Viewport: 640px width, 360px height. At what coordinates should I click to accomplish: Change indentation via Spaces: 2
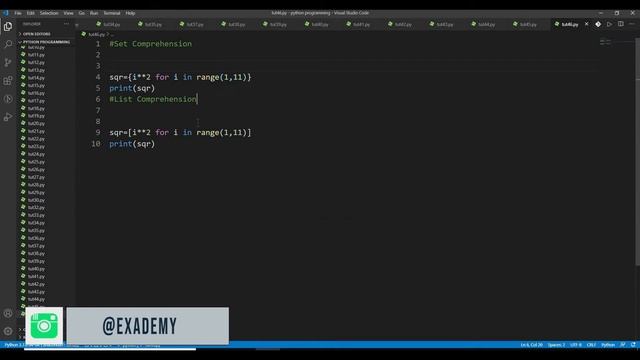point(556,345)
